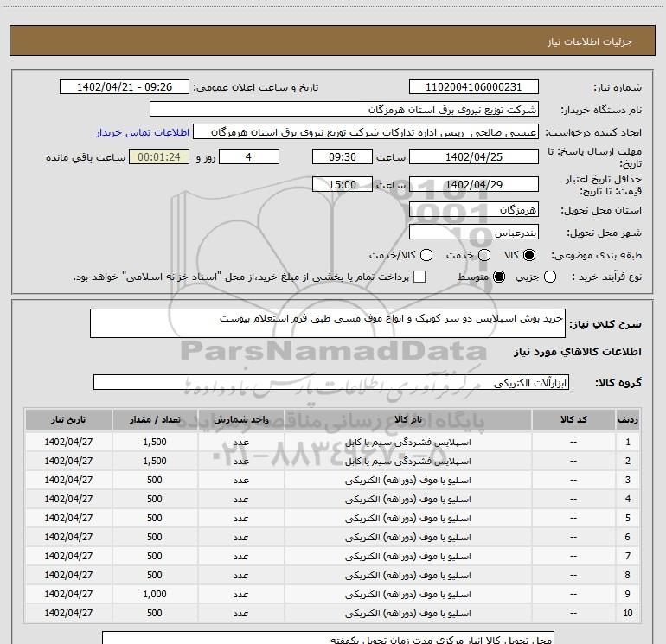Select the کالا/خدمت radio button
The image size is (666, 644).
click(426, 255)
